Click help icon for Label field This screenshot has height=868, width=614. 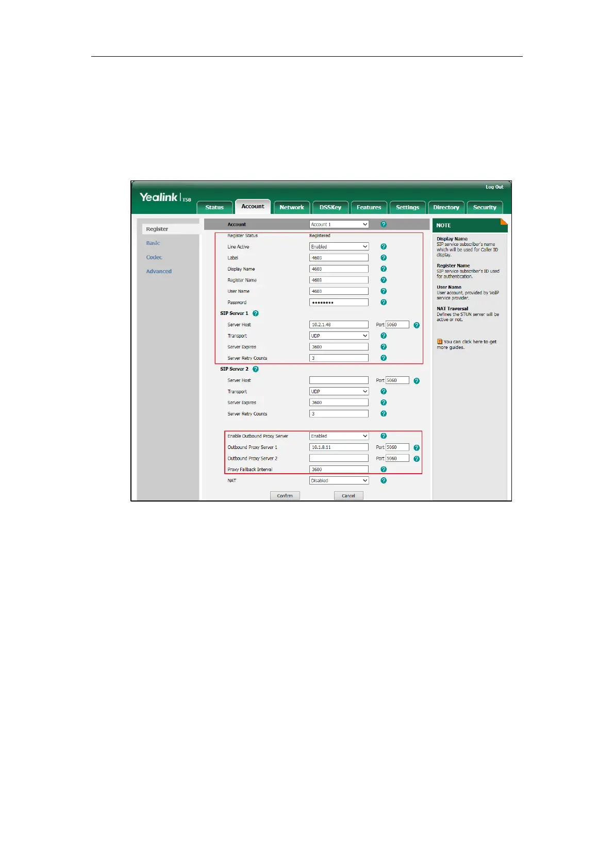pos(384,258)
